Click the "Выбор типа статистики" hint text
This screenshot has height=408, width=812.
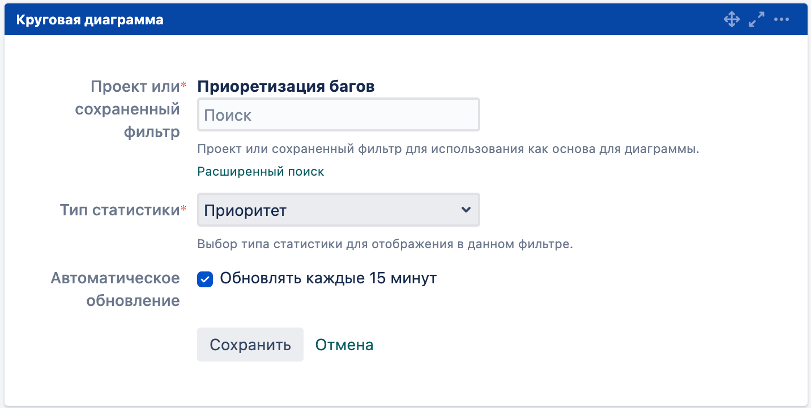point(384,244)
